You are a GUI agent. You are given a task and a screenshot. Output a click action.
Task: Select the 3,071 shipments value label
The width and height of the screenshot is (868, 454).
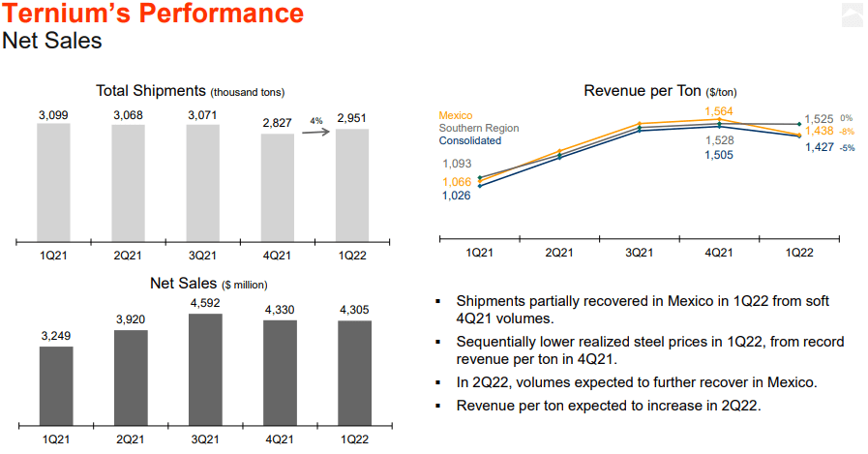[x=202, y=115]
